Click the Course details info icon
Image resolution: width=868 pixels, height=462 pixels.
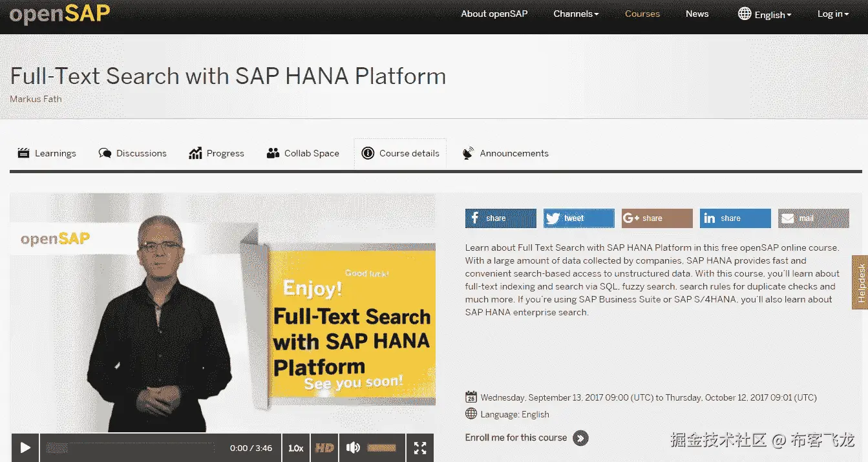pyautogui.click(x=368, y=153)
